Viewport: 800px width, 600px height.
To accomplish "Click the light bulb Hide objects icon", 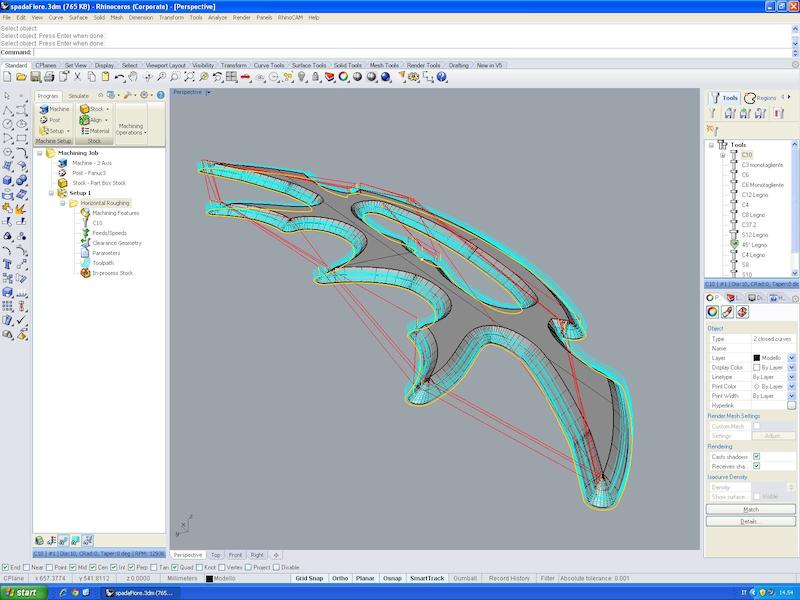I will pyautogui.click(x=302, y=77).
